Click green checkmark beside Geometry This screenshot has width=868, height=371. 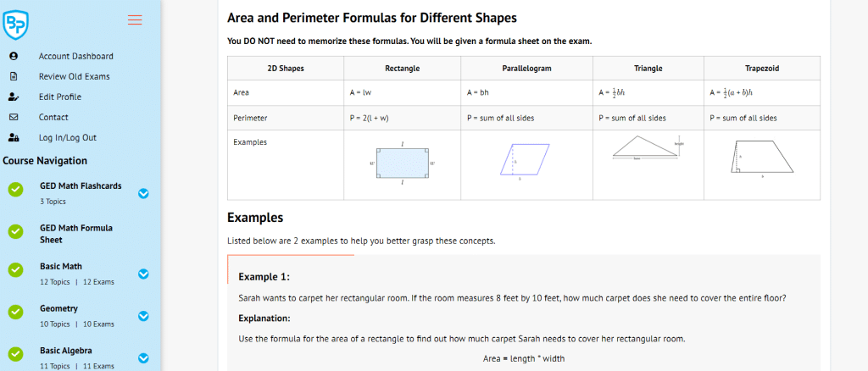pos(15,312)
